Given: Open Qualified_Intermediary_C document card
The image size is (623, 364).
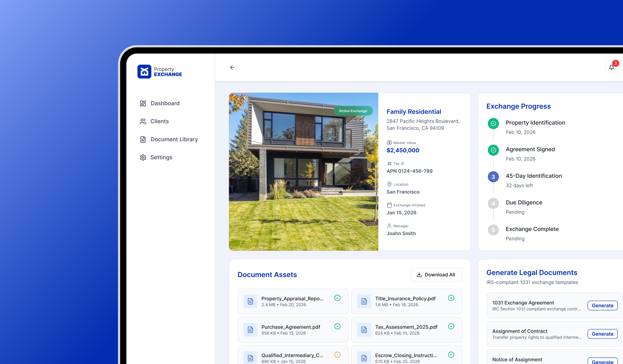Looking at the screenshot, I should (293, 355).
